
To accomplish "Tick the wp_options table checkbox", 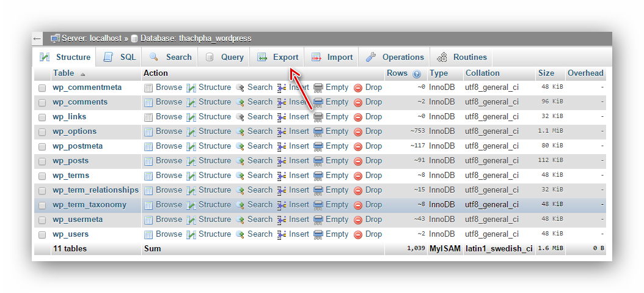I will pyautogui.click(x=42, y=132).
